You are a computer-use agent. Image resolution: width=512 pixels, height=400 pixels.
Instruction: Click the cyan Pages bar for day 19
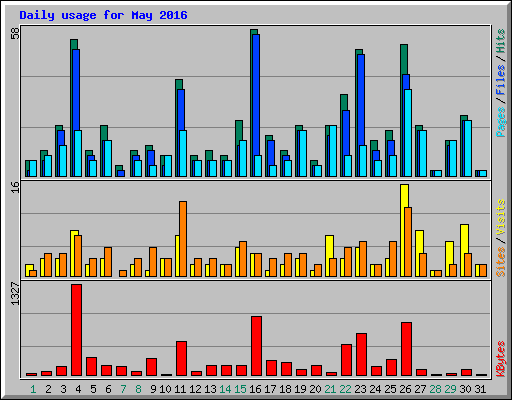tap(303, 153)
